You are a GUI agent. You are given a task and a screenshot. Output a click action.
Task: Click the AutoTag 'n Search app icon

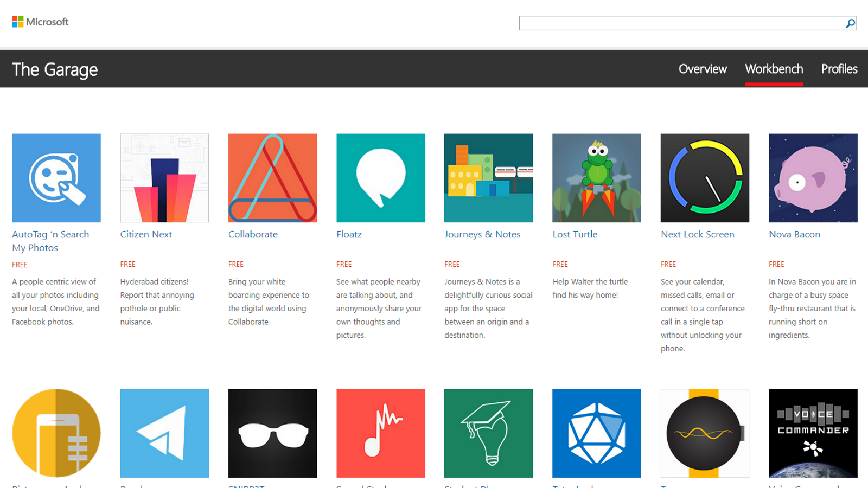(56, 178)
